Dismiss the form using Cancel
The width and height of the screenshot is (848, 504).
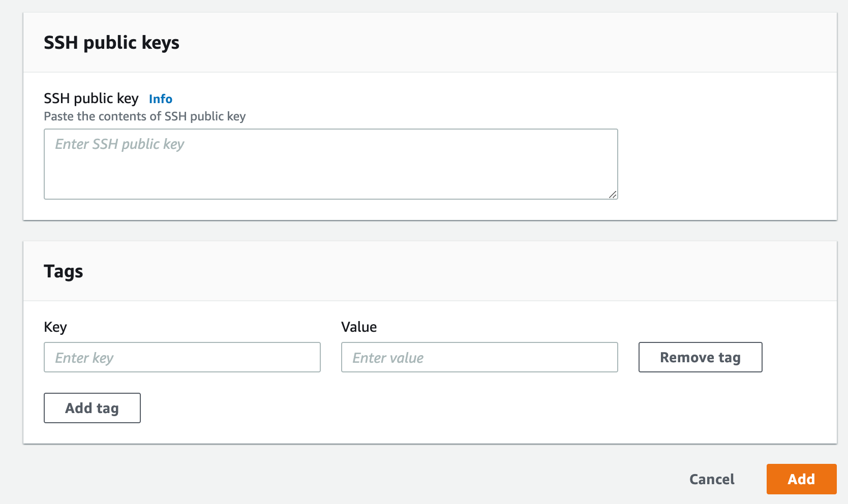(x=711, y=479)
